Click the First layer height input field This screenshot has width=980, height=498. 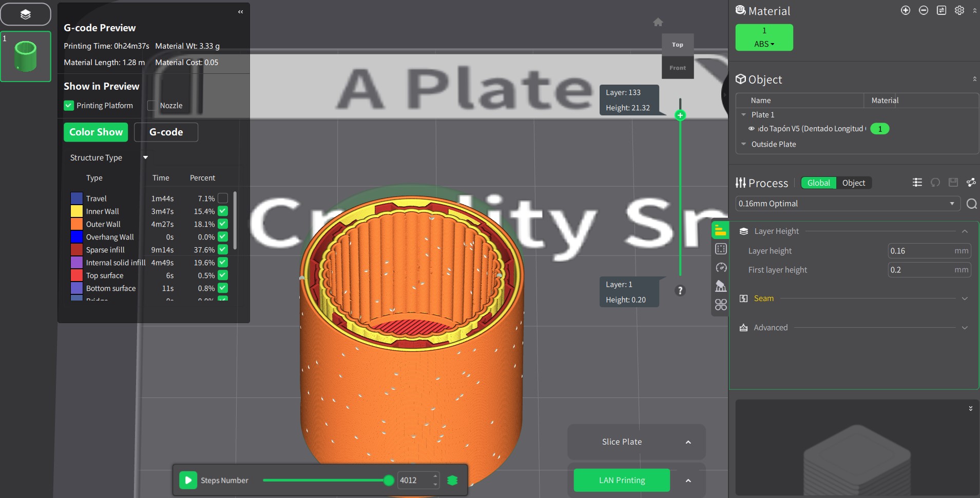pos(929,270)
